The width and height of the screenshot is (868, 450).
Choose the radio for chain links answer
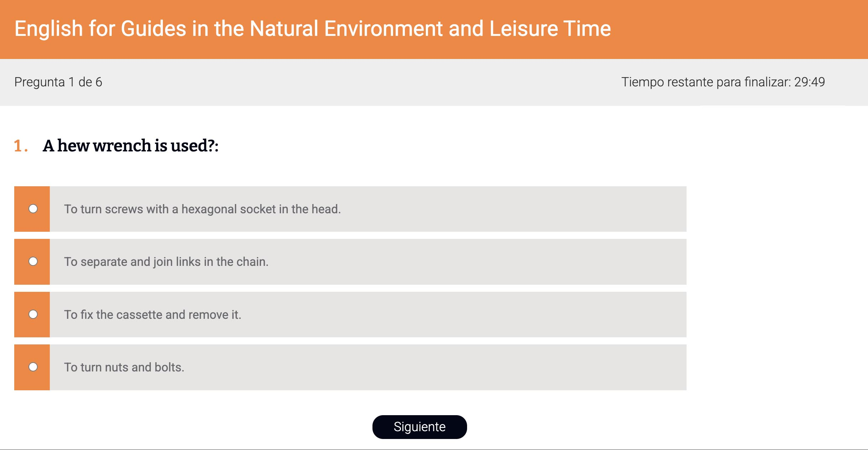[33, 262]
